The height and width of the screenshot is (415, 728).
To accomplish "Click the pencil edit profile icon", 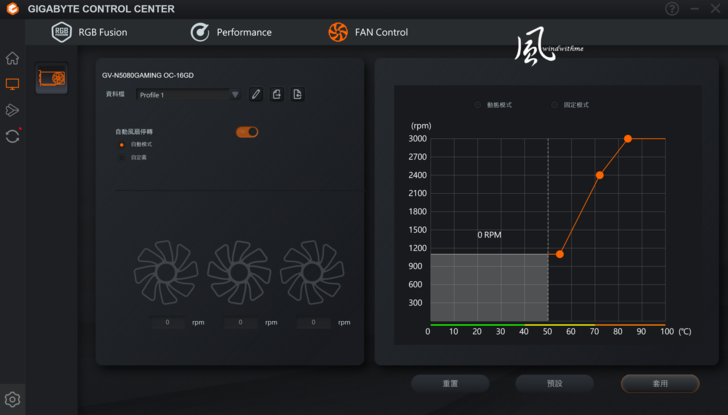I will pos(256,94).
